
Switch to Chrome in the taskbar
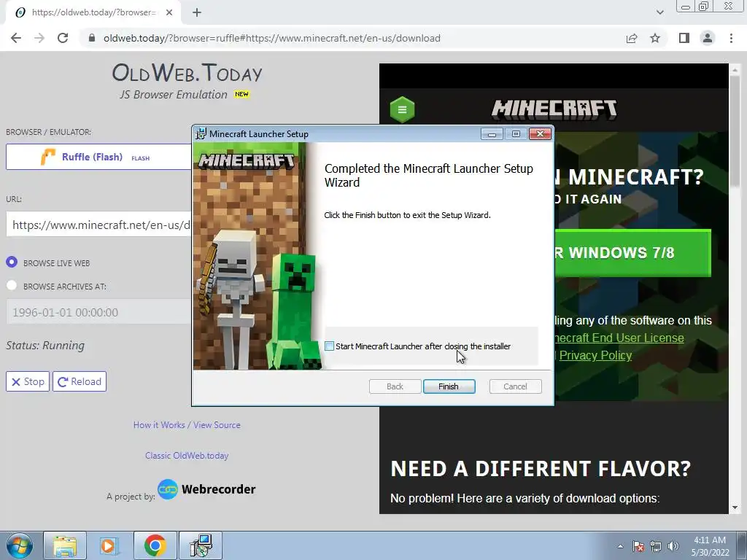pos(155,545)
